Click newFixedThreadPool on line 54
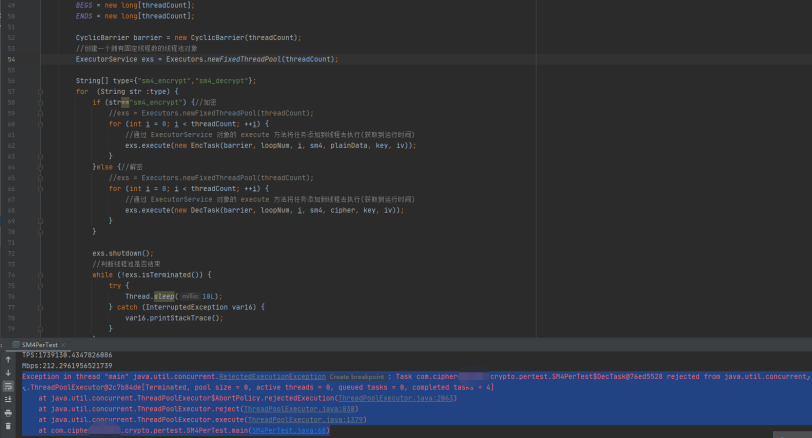Viewport: 812px width, 438px height. 244,60
